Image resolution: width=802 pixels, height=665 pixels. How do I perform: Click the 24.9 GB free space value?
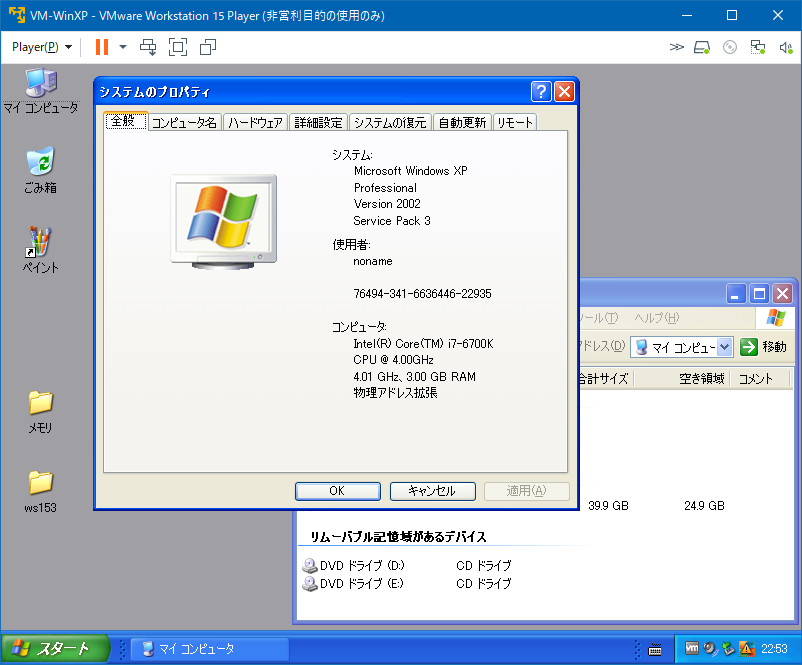(704, 506)
